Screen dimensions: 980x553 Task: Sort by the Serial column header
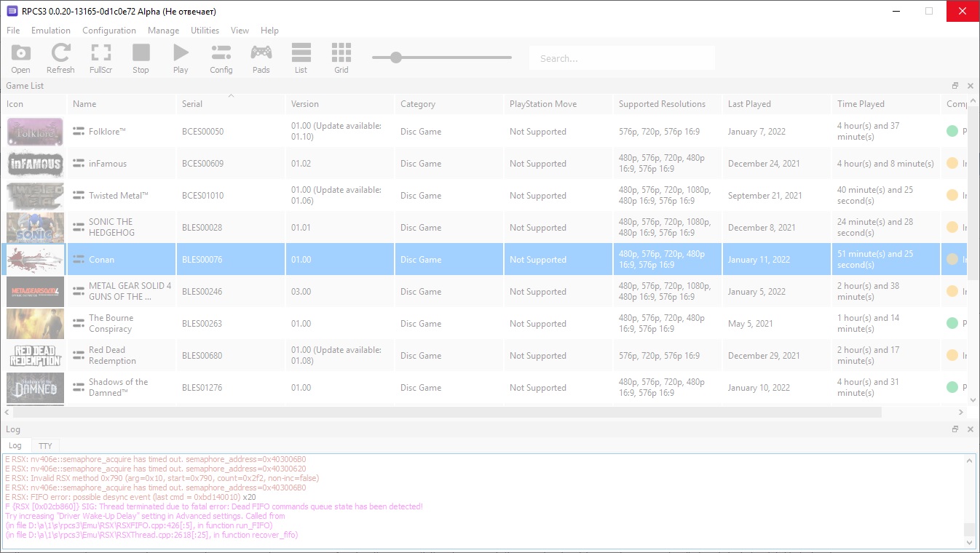(x=231, y=104)
